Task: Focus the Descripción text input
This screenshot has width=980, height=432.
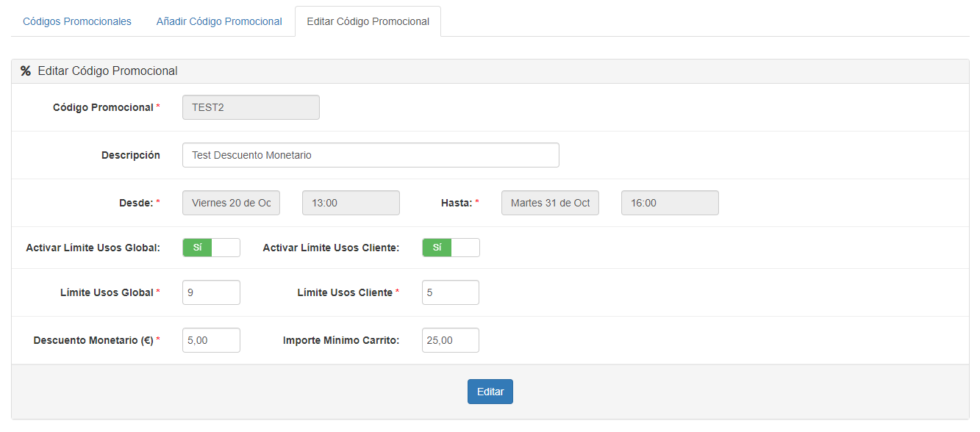Action: 371,155
